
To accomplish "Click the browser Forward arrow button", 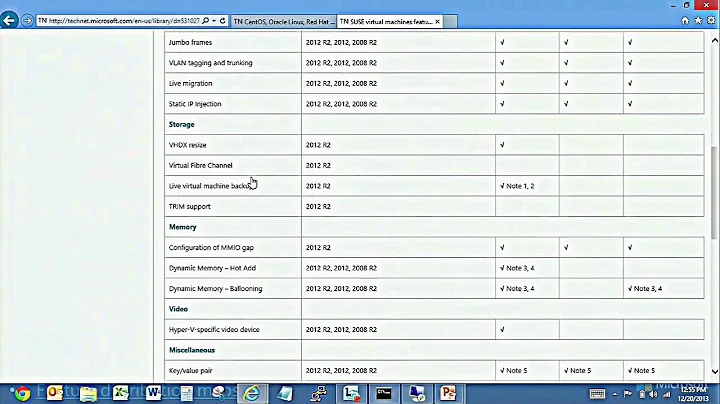I will coord(27,21).
